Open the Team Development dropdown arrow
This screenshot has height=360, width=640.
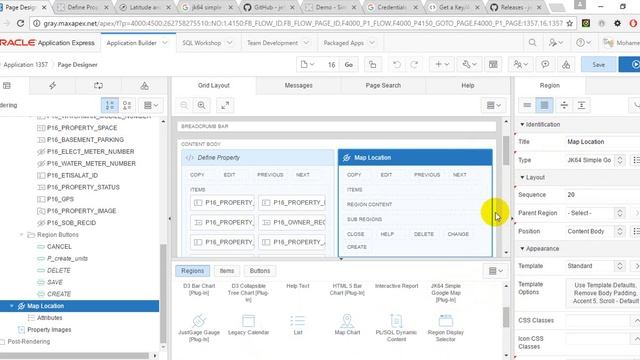tap(306, 42)
